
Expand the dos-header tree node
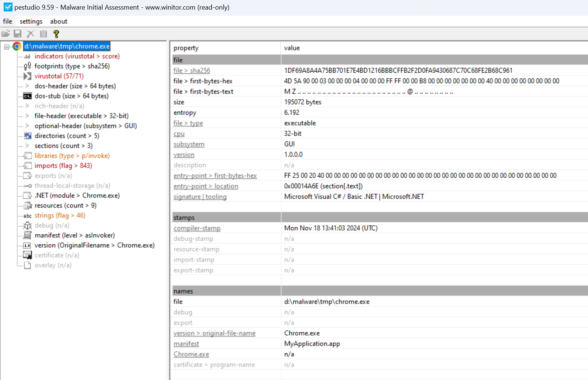(x=27, y=86)
